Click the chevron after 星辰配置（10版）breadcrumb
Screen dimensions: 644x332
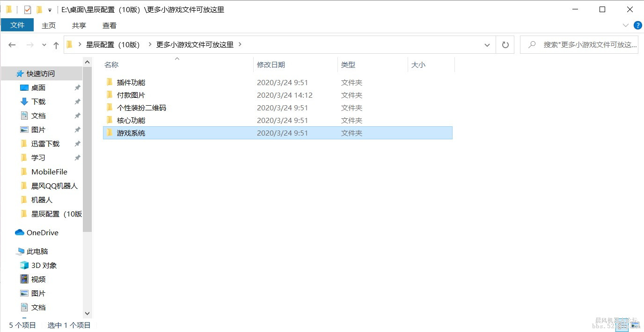[150, 44]
